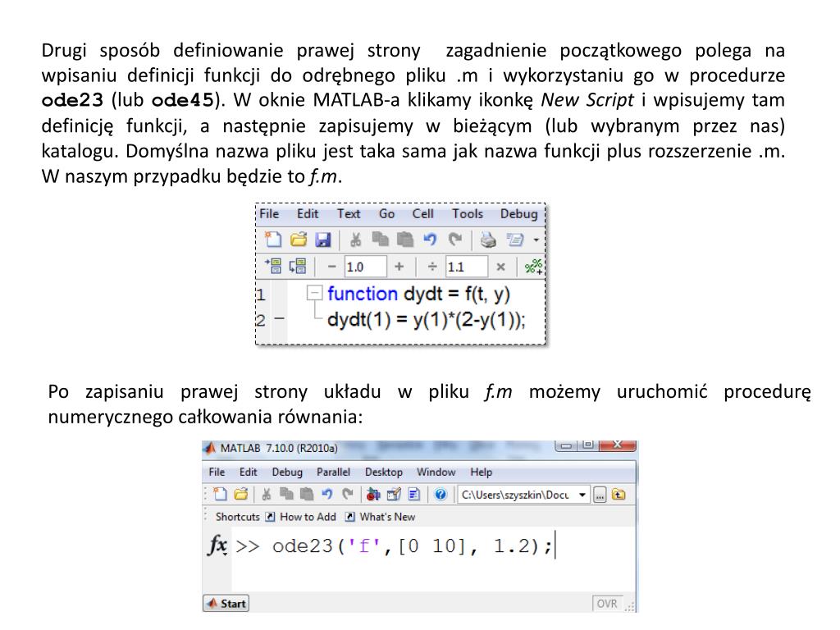Viewport: 840px width, 630px height.
Task: Open the How to Add shortcut
Action: 302,517
